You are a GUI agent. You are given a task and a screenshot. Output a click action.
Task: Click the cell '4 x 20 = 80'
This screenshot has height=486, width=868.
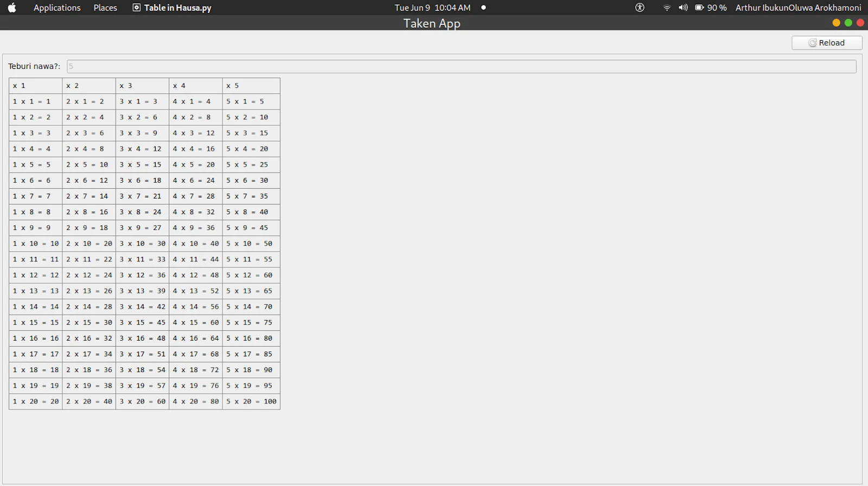pos(196,401)
